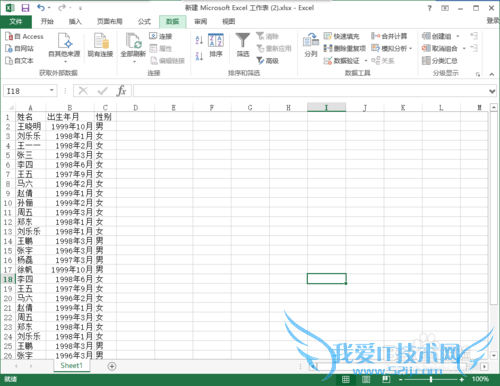The image size is (500, 386).
Task: Switch to Page Layout view in status bar
Action: [x=366, y=379]
